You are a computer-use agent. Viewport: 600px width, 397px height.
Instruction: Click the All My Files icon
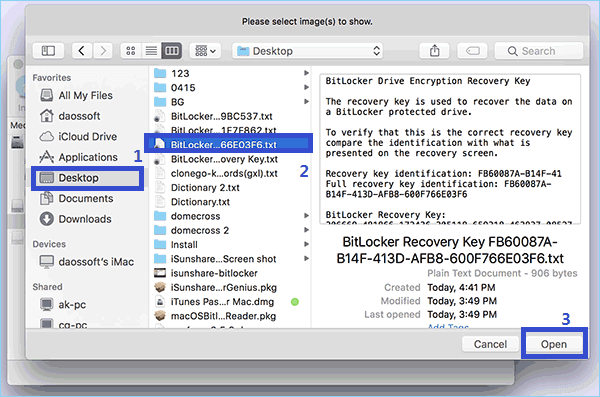pyautogui.click(x=47, y=95)
